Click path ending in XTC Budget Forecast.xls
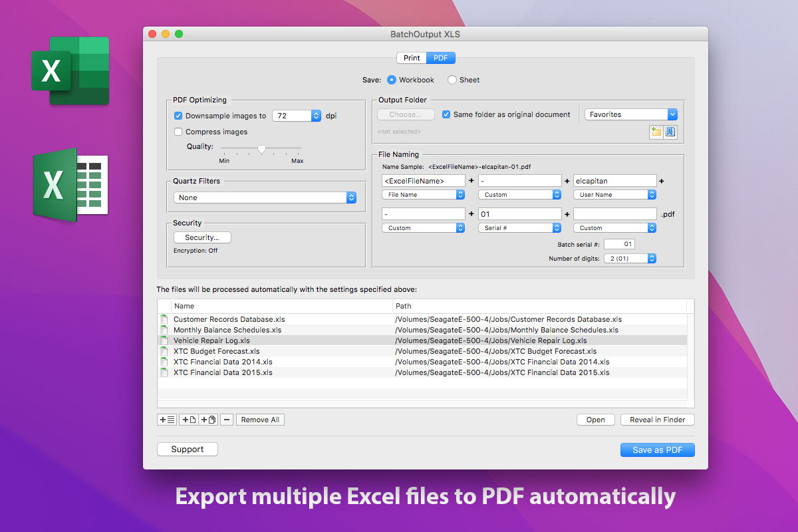 click(496, 351)
